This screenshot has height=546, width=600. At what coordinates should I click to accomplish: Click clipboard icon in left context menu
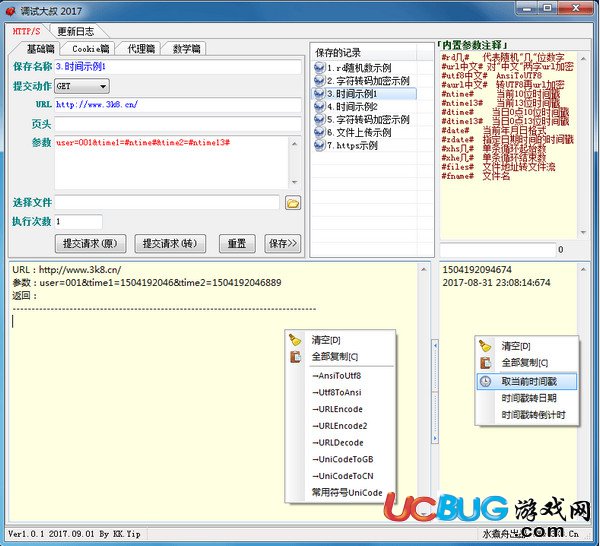[295, 357]
